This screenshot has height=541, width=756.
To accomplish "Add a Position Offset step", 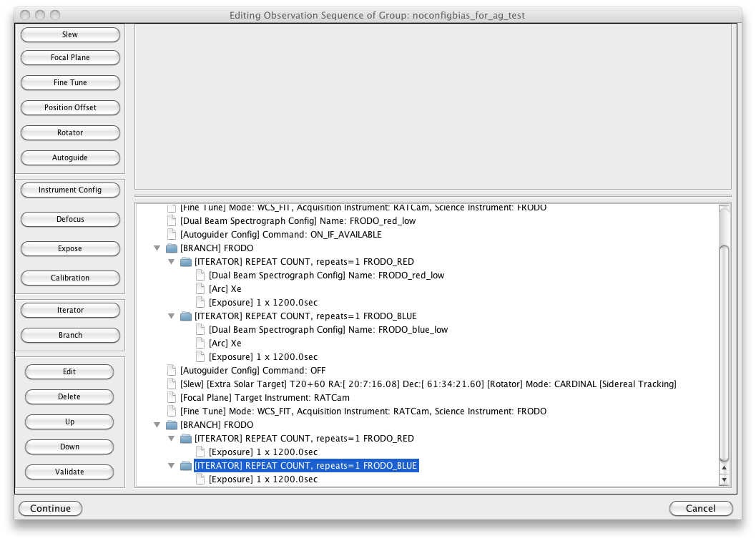I will [x=70, y=107].
